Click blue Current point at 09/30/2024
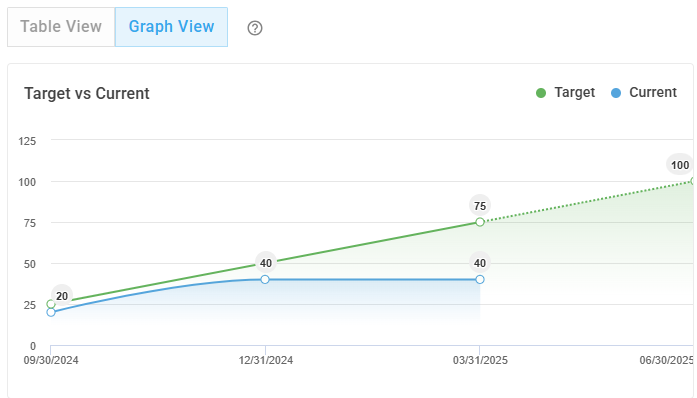Screen dimensions: 697x398 51,313
